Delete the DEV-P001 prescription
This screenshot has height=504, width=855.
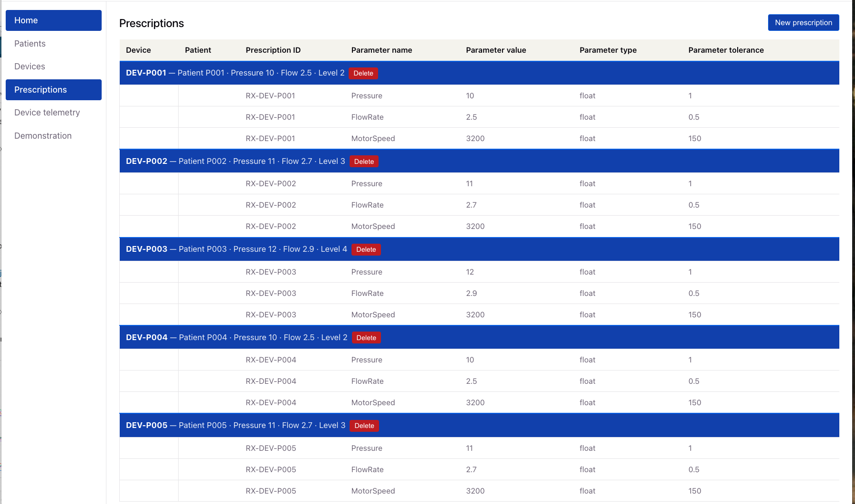[x=363, y=73]
